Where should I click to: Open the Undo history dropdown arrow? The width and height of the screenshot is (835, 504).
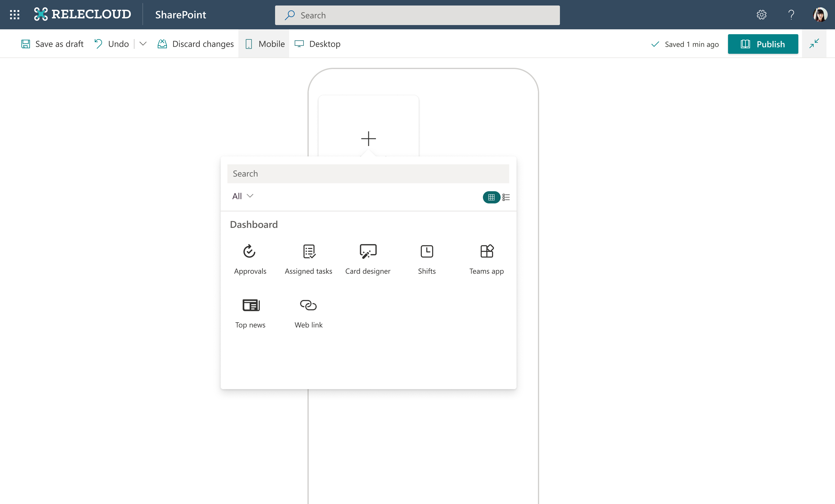[143, 44]
